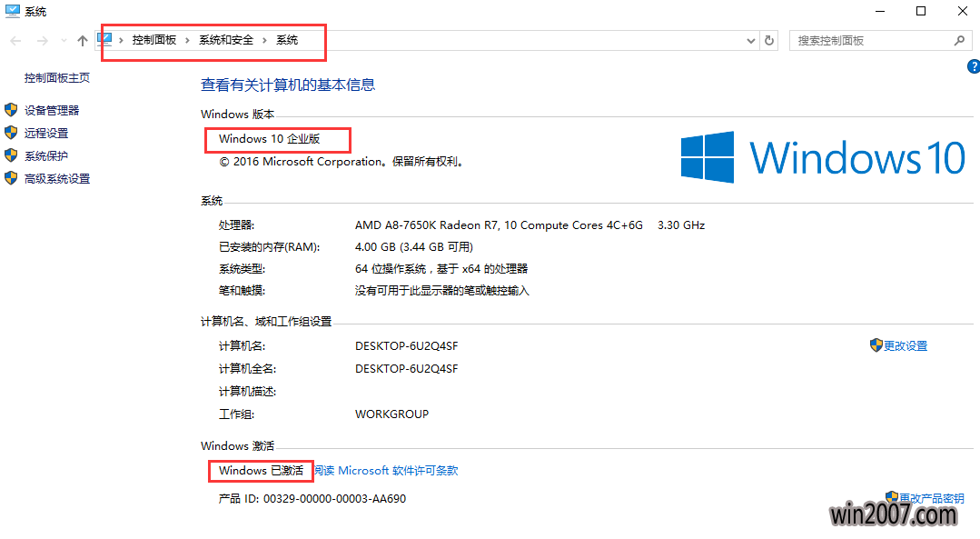The height and width of the screenshot is (539, 980).
Task: Open the recent locations dropdown arrow
Action: click(63, 41)
